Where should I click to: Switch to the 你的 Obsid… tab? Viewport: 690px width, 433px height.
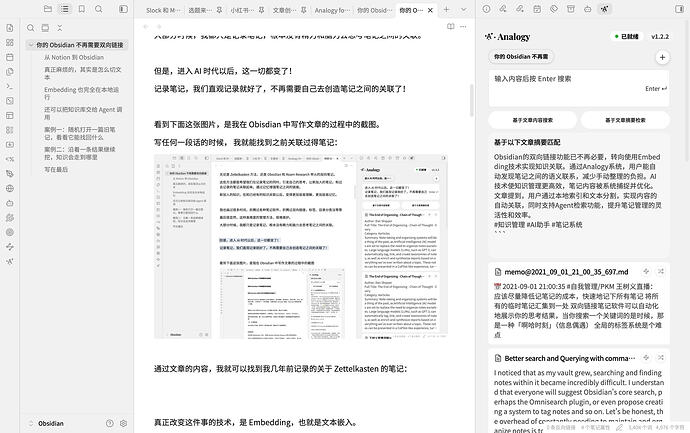pyautogui.click(x=374, y=10)
